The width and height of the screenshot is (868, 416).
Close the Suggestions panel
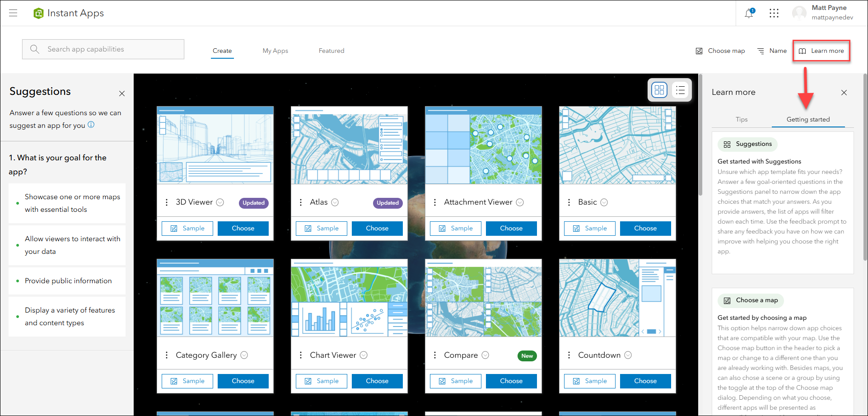click(x=122, y=93)
